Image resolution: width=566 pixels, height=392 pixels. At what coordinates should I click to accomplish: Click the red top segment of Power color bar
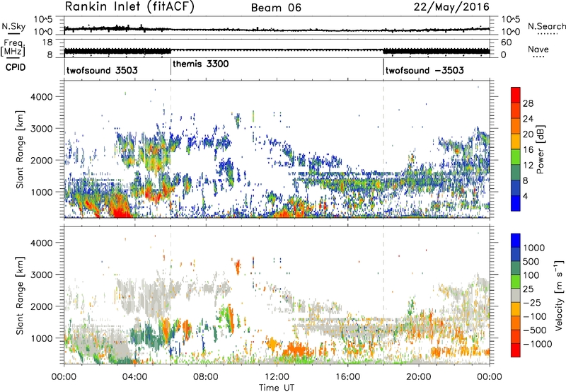516,95
